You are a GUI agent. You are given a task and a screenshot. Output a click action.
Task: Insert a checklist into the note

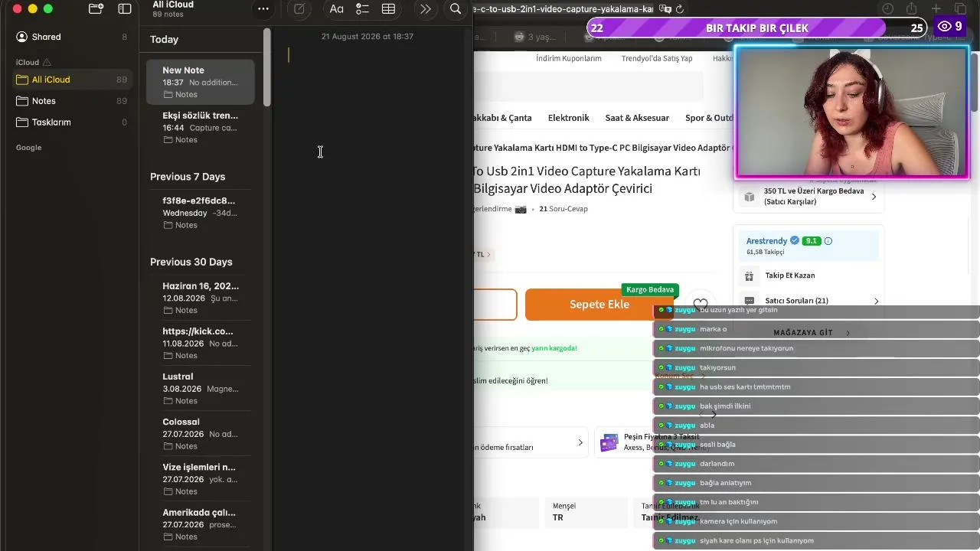coord(362,8)
